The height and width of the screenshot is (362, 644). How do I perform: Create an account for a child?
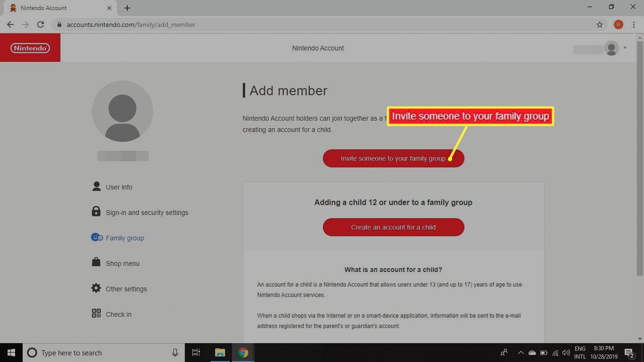[394, 227]
